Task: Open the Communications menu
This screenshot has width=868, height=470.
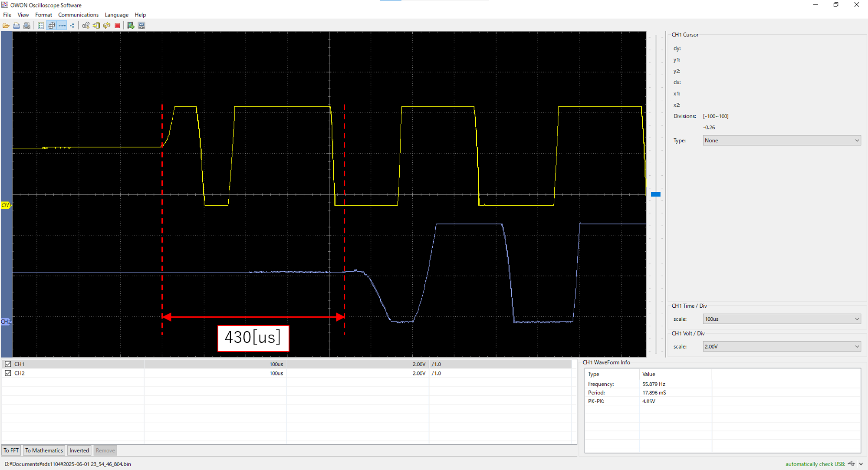Action: tap(78, 15)
